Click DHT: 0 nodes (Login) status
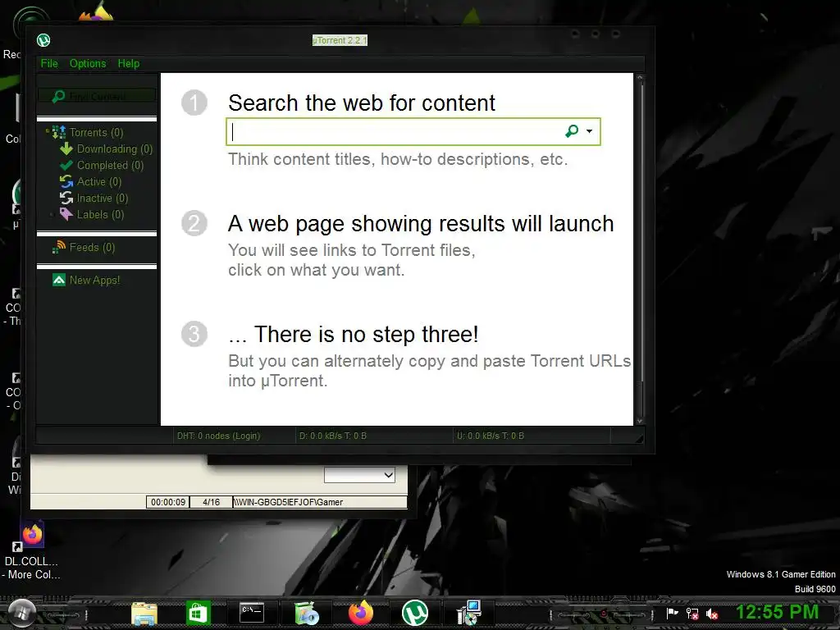Screen dimensions: 840x630 pyautogui.click(x=218, y=436)
